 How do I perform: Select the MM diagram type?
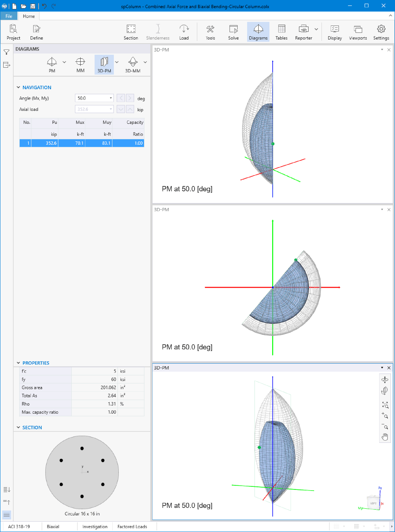[80, 65]
